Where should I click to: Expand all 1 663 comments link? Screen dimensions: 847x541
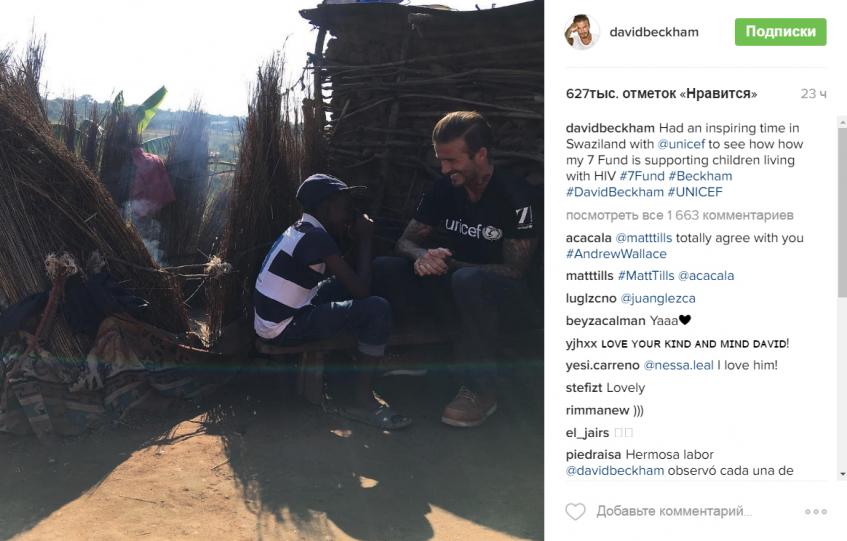coord(680,215)
